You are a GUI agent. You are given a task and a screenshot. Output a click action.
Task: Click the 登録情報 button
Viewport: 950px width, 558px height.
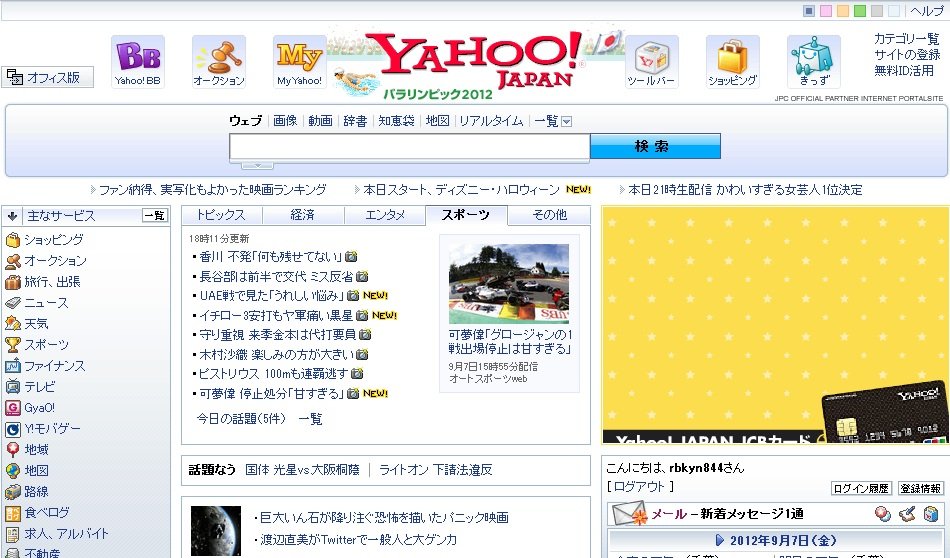coord(920,488)
